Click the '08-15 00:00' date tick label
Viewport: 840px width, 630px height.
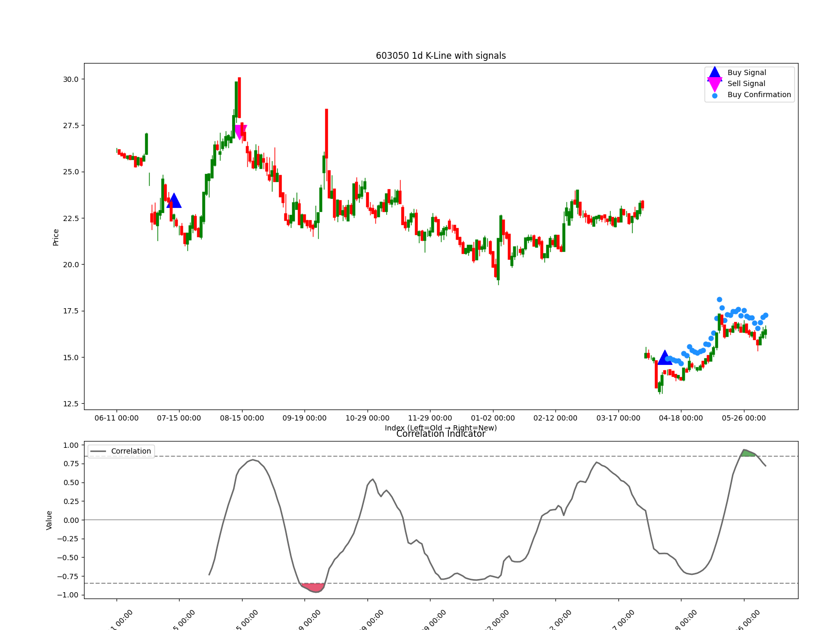242,418
